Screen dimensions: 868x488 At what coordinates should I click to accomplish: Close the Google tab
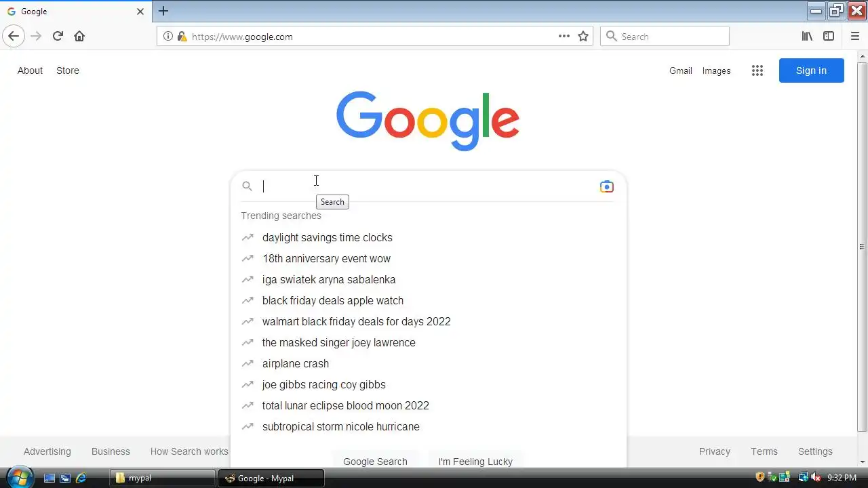[x=140, y=12]
